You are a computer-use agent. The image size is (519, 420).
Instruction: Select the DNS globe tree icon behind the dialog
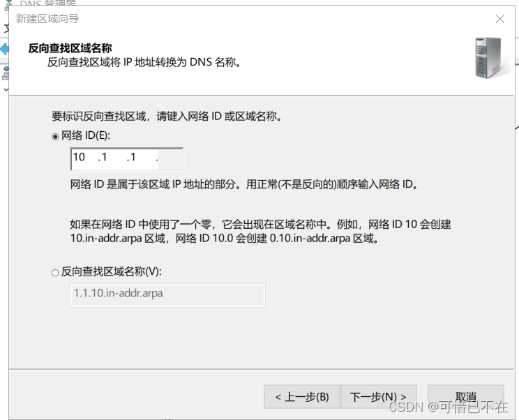(x=6, y=73)
